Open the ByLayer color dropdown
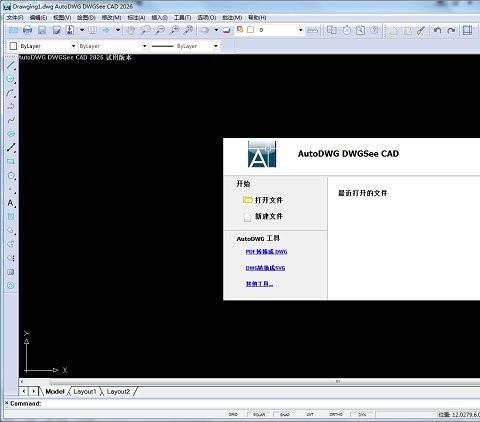Viewport: 480px width, 422px height. (x=73, y=46)
